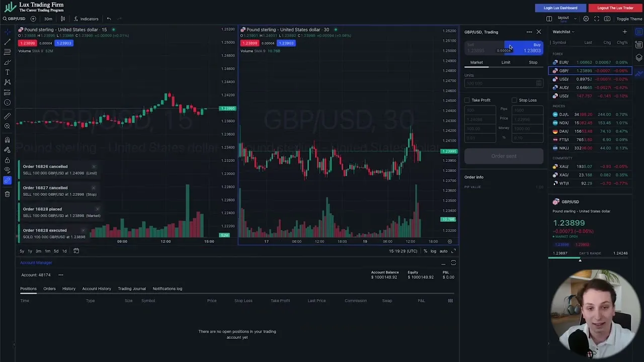Expand the layout dropdown menu
The image size is (644, 362).
coord(575,19)
